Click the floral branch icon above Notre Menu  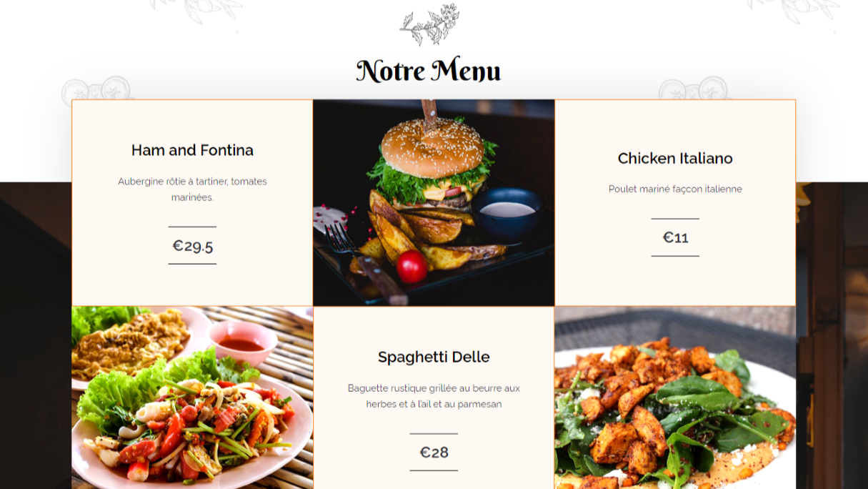point(429,24)
